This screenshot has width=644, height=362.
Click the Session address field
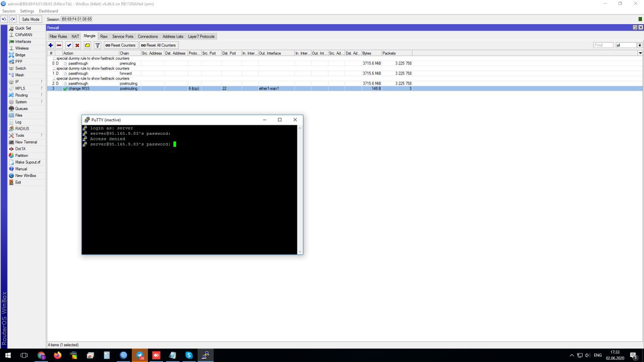(76, 19)
